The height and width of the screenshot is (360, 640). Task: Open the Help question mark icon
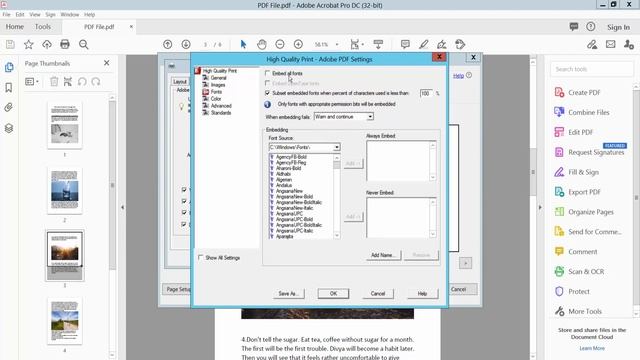click(x=591, y=27)
